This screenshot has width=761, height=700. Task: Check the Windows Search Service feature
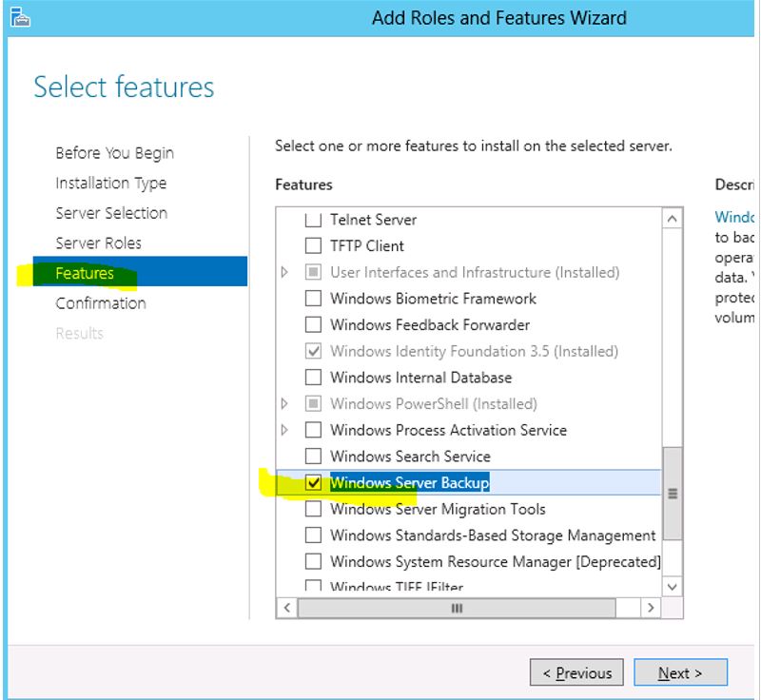point(313,457)
